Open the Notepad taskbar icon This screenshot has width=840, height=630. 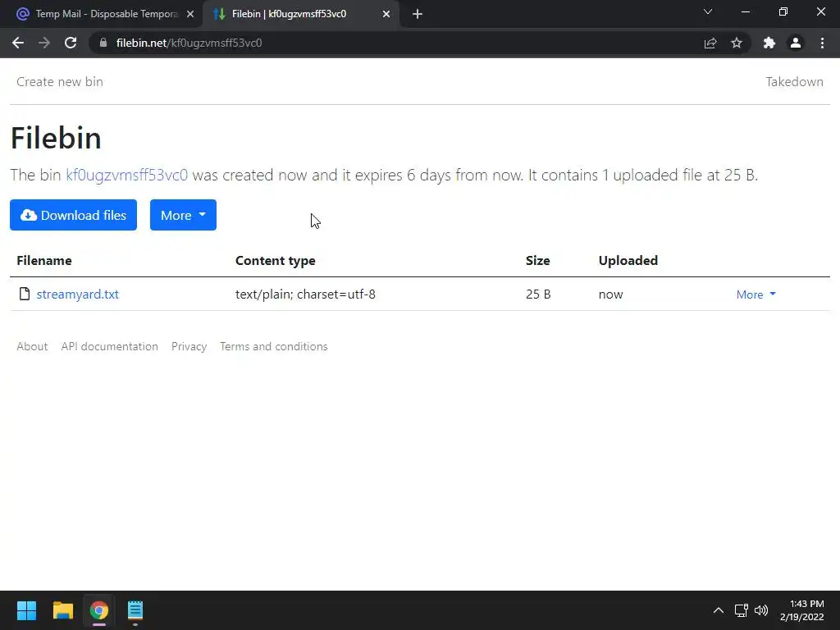pyautogui.click(x=135, y=610)
